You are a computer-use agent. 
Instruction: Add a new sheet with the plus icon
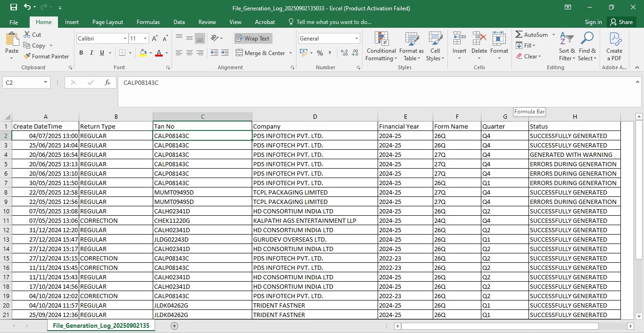(x=174, y=326)
